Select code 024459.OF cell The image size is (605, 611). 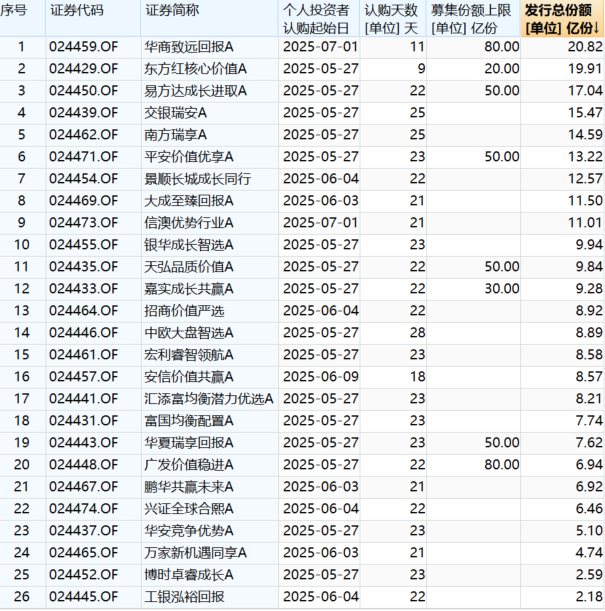(83, 47)
